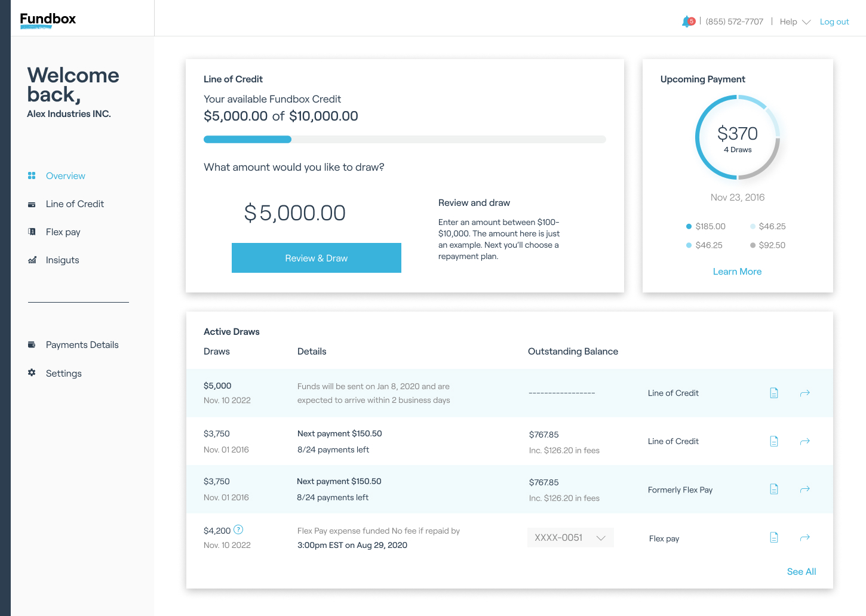Click the Details column header
Screen dimensions: 866x616
click(x=312, y=352)
